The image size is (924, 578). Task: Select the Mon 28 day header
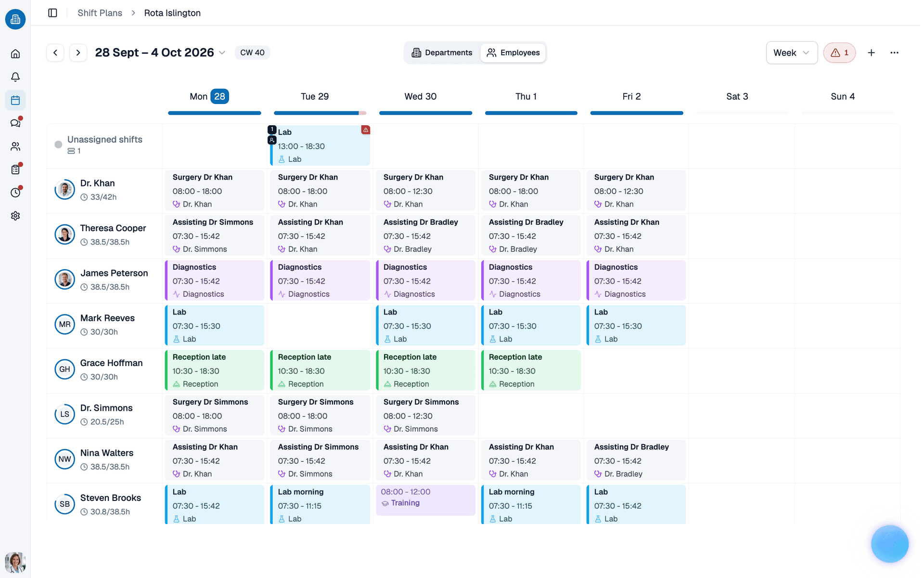209,96
